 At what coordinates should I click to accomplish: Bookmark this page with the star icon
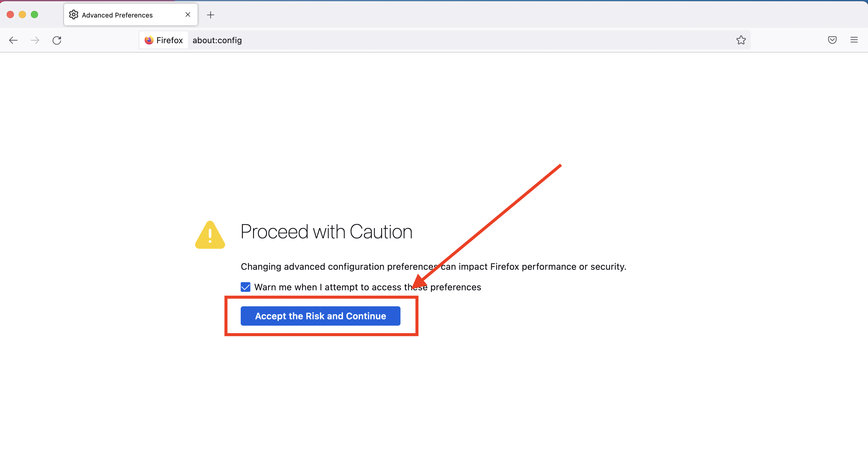click(x=741, y=40)
